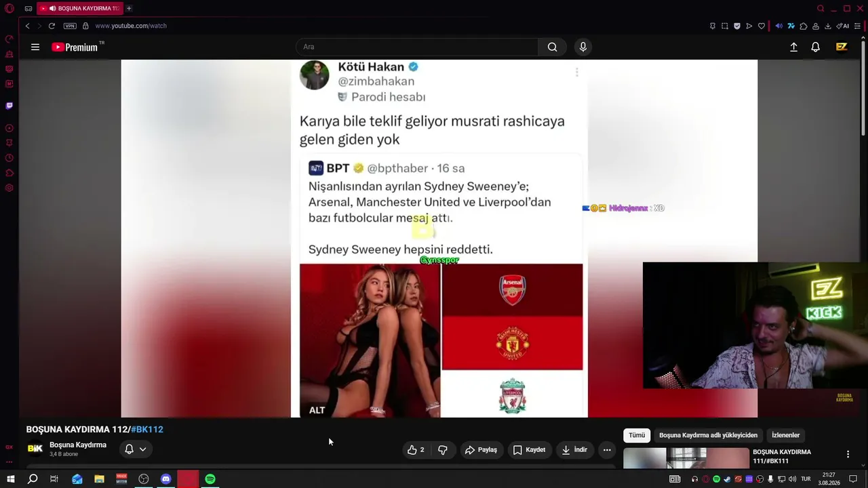The image size is (868, 488).
Task: Open the browser profile account icon
Action: tap(816, 26)
